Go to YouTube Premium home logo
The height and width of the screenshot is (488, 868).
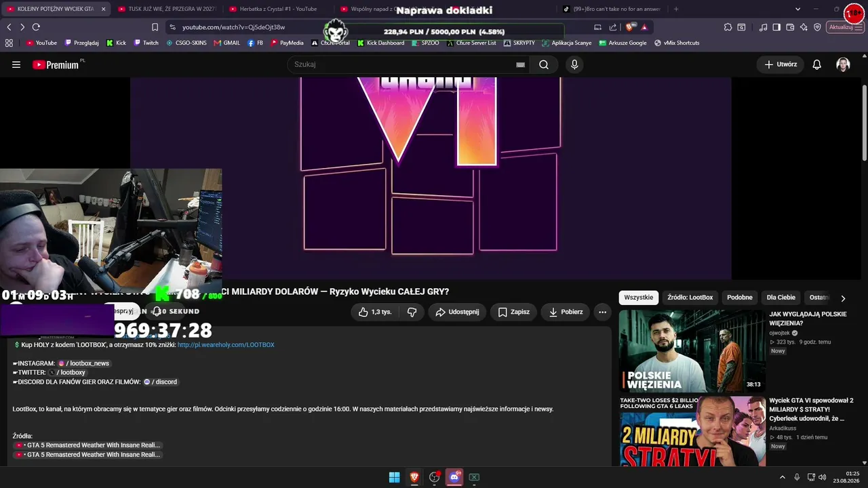pos(56,64)
